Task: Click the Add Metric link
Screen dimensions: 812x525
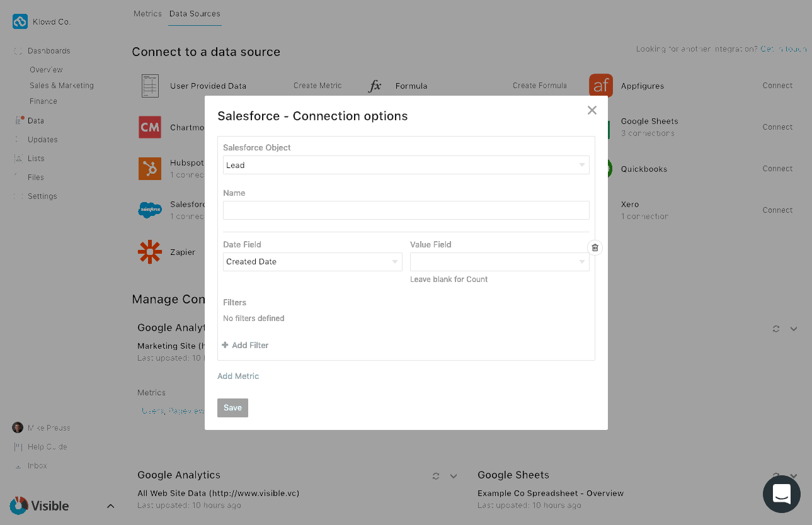Action: click(238, 376)
